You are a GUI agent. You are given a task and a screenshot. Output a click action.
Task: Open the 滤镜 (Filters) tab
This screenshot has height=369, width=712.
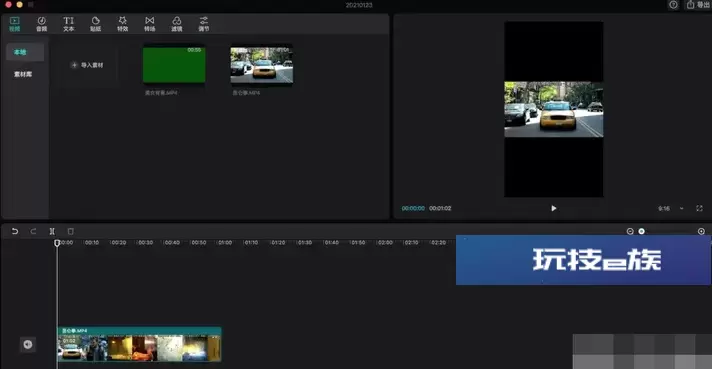pyautogui.click(x=177, y=24)
